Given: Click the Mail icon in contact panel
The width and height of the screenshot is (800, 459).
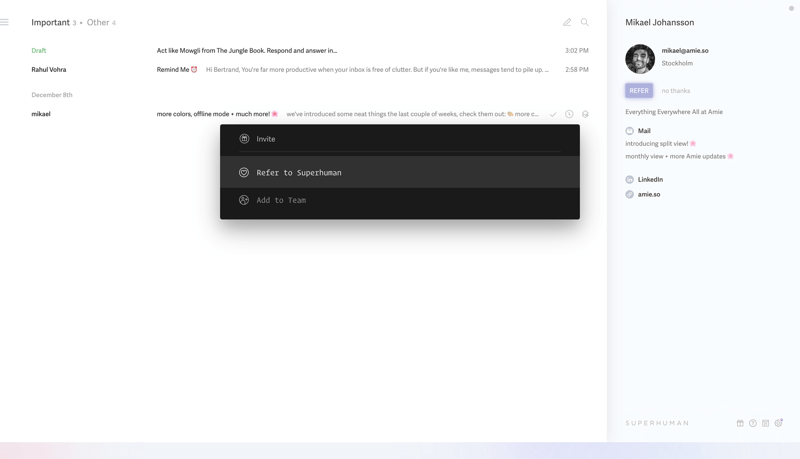Looking at the screenshot, I should click(x=630, y=131).
